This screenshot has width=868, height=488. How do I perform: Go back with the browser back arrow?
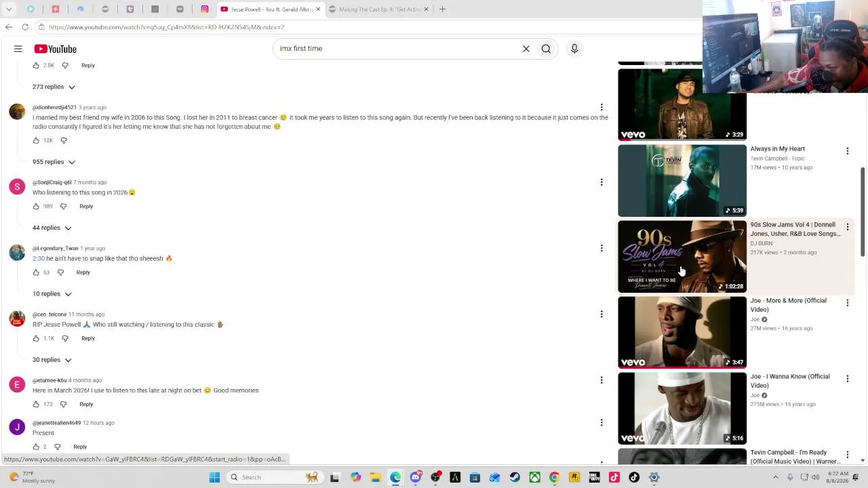(9, 27)
